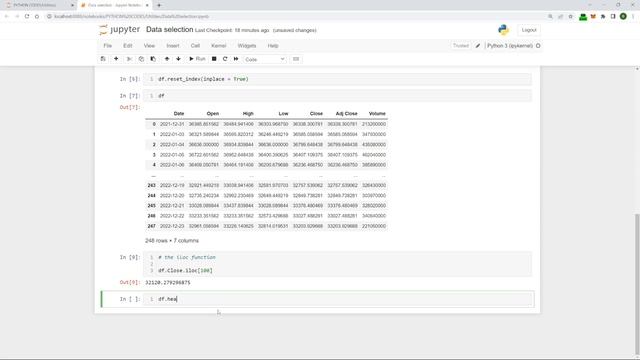Open the Edit menu

coord(128,46)
